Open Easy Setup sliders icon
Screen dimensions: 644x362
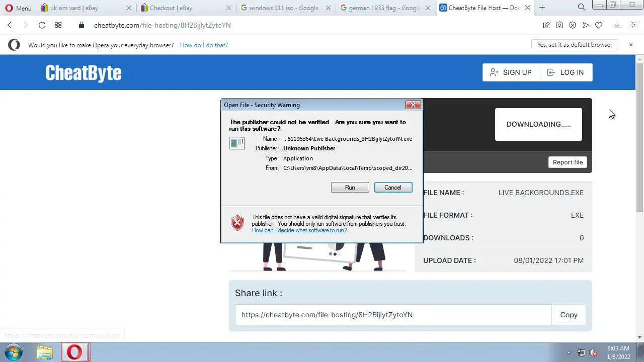pos(633,25)
